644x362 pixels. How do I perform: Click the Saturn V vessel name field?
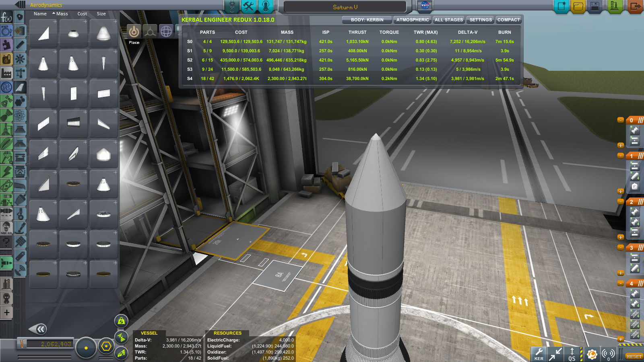tap(345, 7)
